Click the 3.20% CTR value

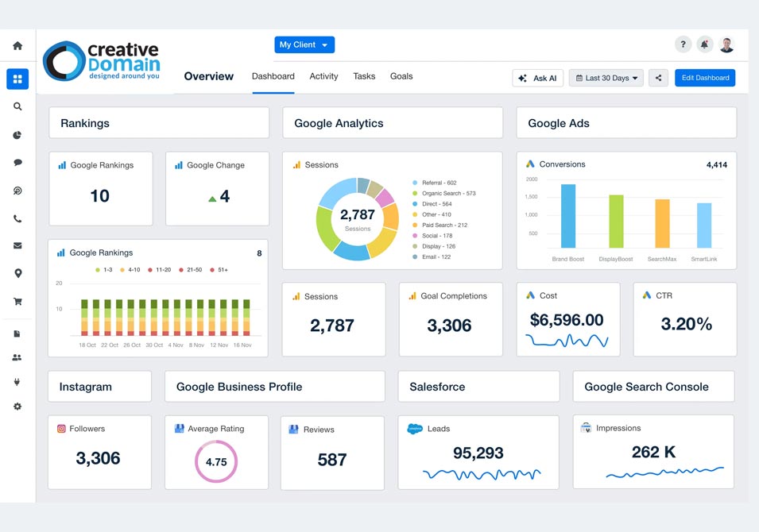pos(687,323)
